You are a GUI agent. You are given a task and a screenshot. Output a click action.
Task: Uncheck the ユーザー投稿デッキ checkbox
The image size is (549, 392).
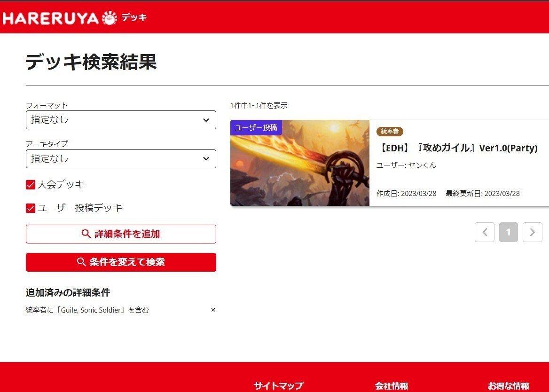click(x=31, y=208)
